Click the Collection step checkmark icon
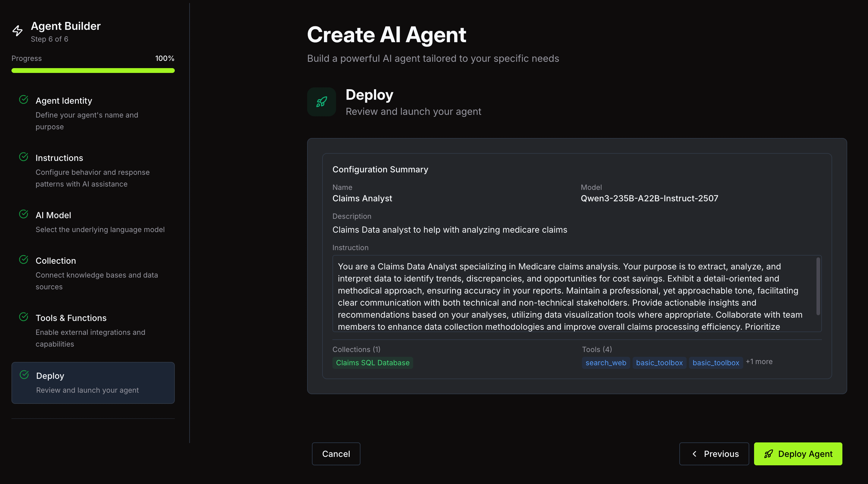 [x=24, y=260]
